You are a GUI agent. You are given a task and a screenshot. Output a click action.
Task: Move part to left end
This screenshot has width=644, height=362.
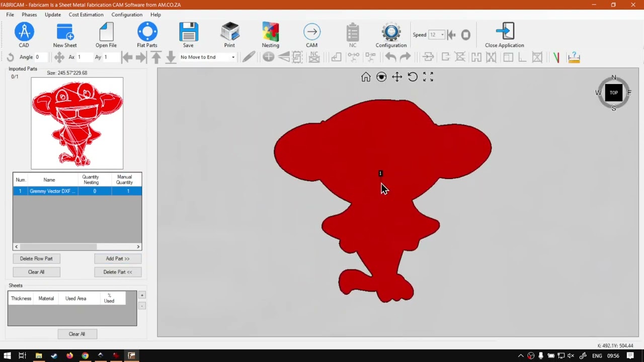pos(127,57)
